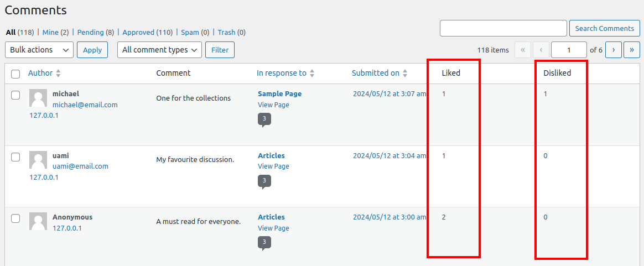Click the '118 items' count text
This screenshot has width=644, height=266.
click(x=493, y=50)
